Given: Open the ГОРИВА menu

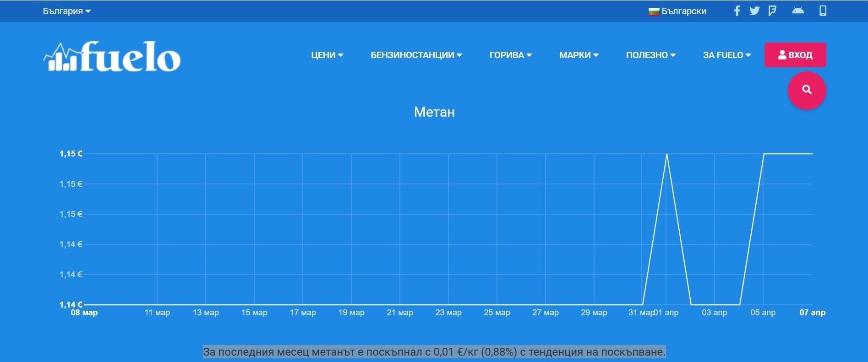Looking at the screenshot, I should (510, 55).
